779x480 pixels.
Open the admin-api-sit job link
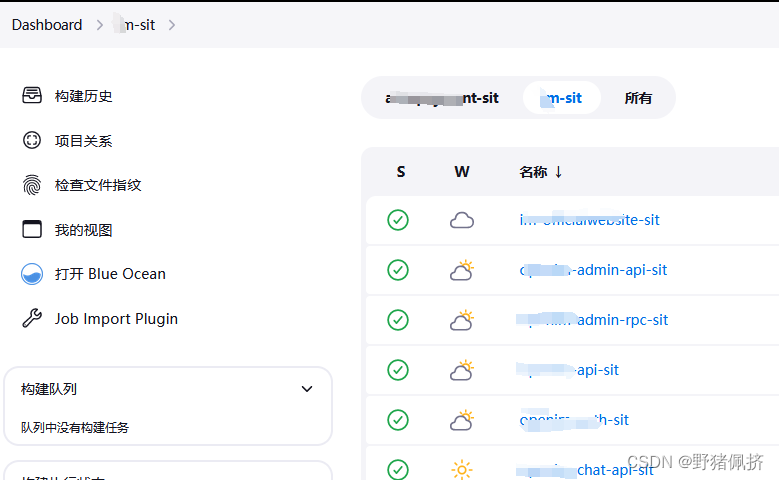coord(593,270)
